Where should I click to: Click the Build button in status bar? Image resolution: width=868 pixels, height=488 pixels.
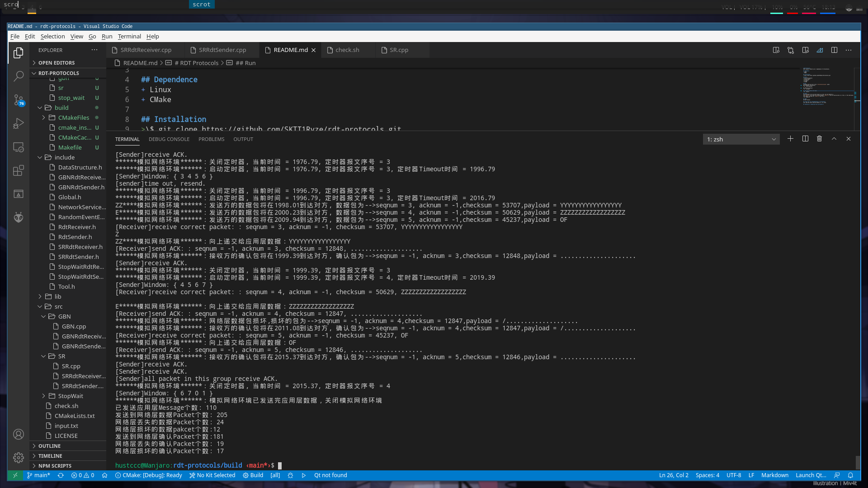pyautogui.click(x=253, y=475)
